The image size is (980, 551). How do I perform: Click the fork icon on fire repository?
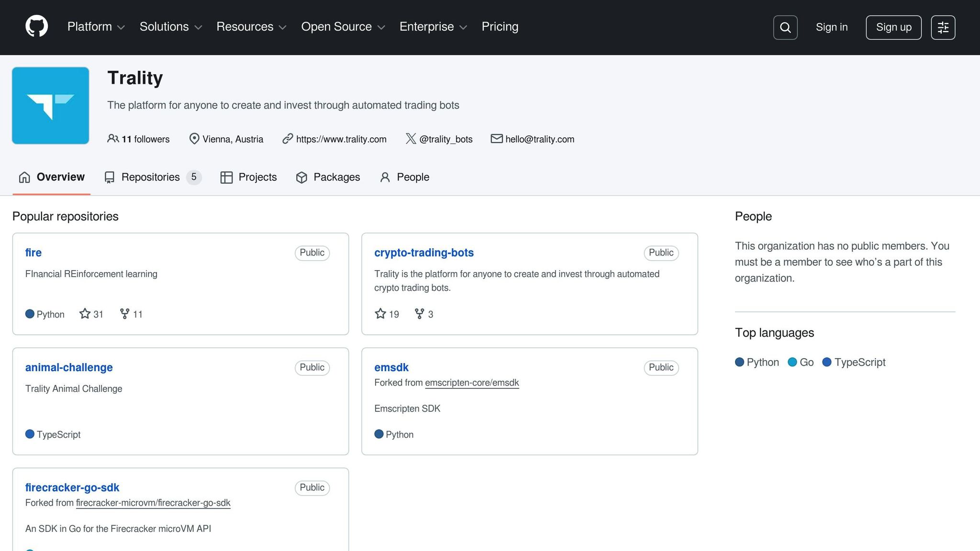(x=124, y=314)
